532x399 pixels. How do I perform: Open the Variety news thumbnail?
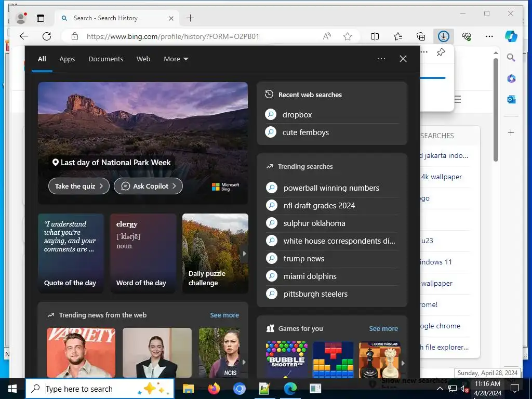[81, 353]
